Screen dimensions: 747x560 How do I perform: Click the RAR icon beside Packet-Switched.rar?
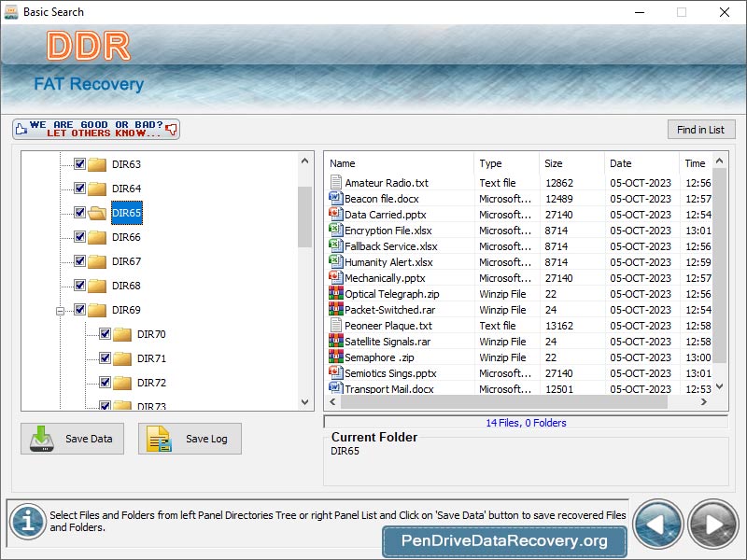pyautogui.click(x=335, y=309)
